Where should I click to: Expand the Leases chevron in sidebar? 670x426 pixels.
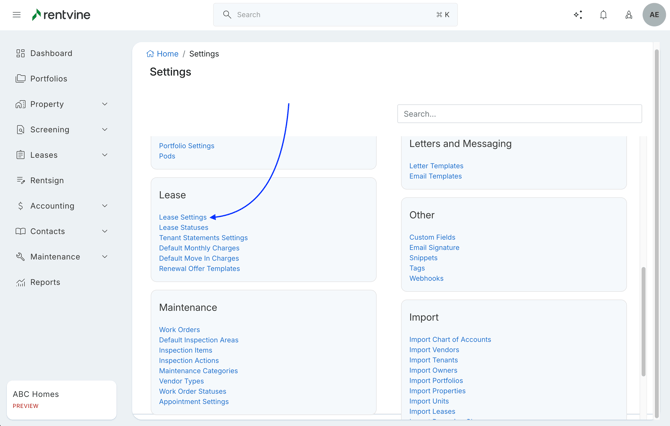(x=104, y=155)
